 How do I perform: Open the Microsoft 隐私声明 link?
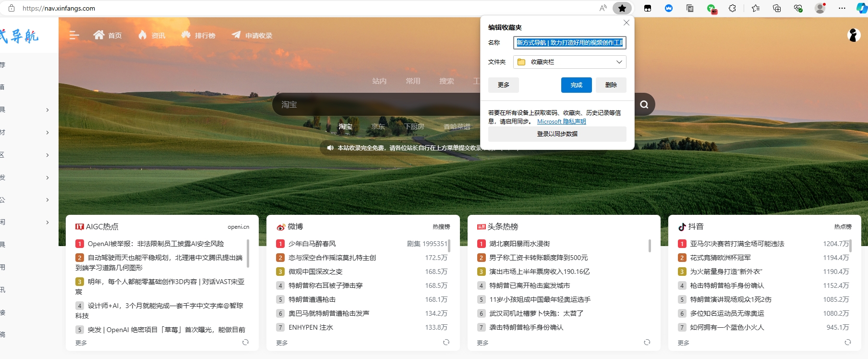(x=561, y=122)
